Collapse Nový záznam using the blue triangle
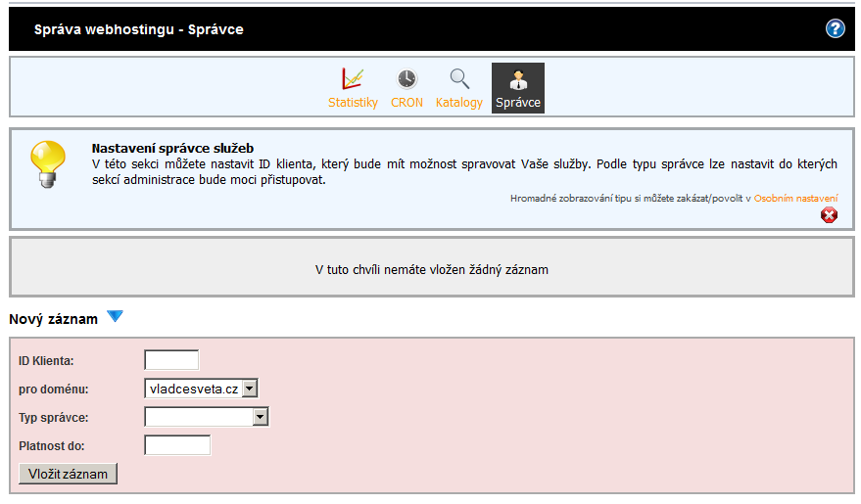Viewport: 861px width, 504px height. tap(116, 317)
